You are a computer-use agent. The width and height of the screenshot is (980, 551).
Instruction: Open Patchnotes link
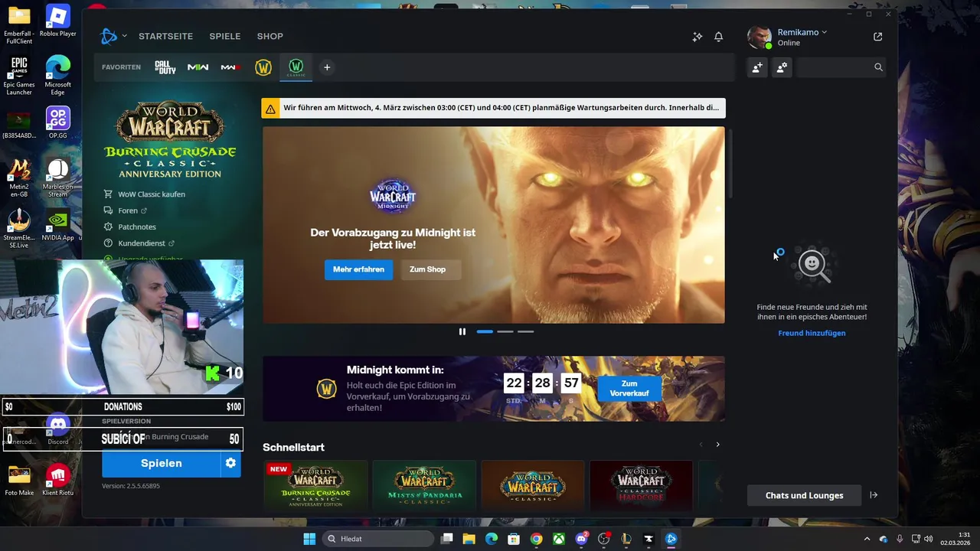(x=137, y=227)
